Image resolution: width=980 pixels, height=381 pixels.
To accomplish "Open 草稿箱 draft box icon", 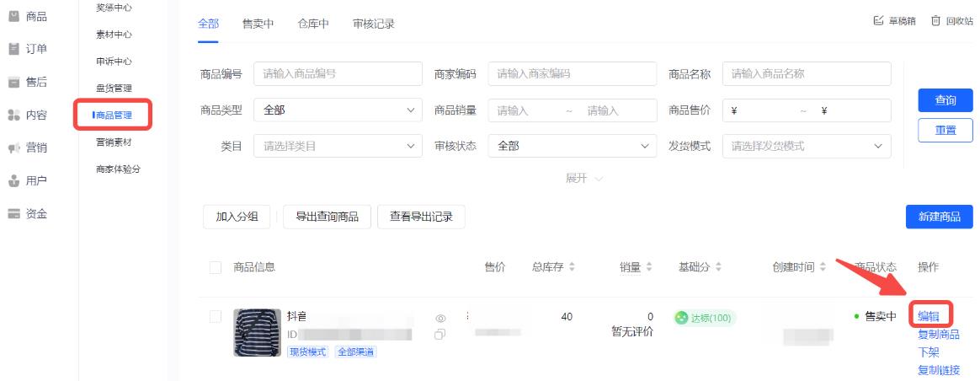I will [878, 20].
